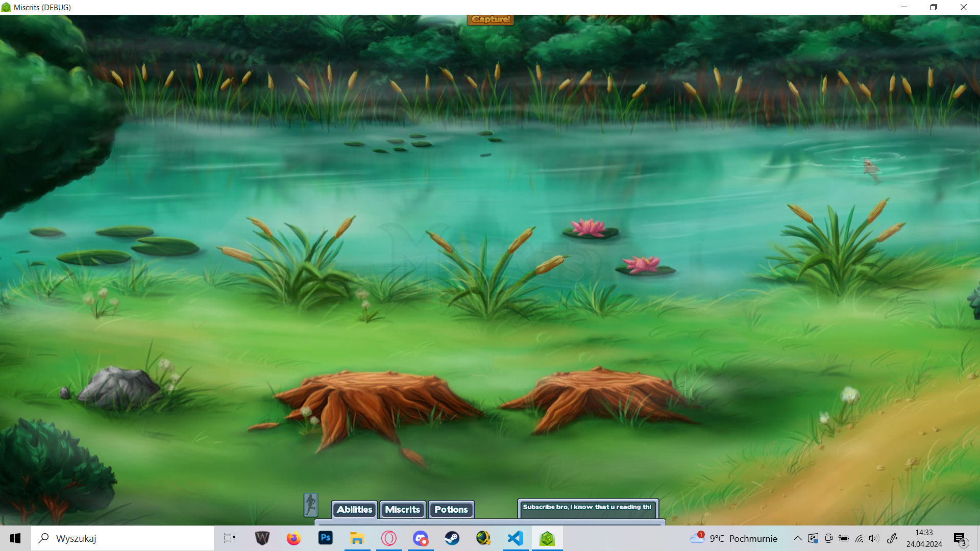Open the 9°C Pochmurnie weather widget
980x551 pixels.
[x=733, y=538]
